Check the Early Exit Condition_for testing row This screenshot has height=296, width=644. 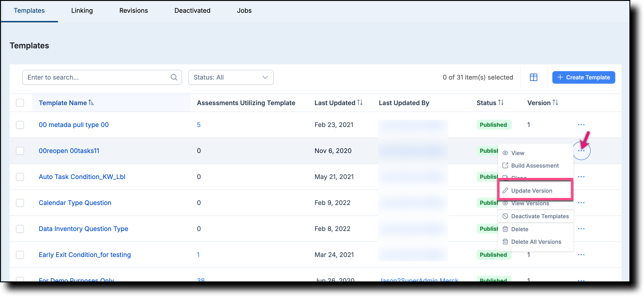tap(20, 255)
